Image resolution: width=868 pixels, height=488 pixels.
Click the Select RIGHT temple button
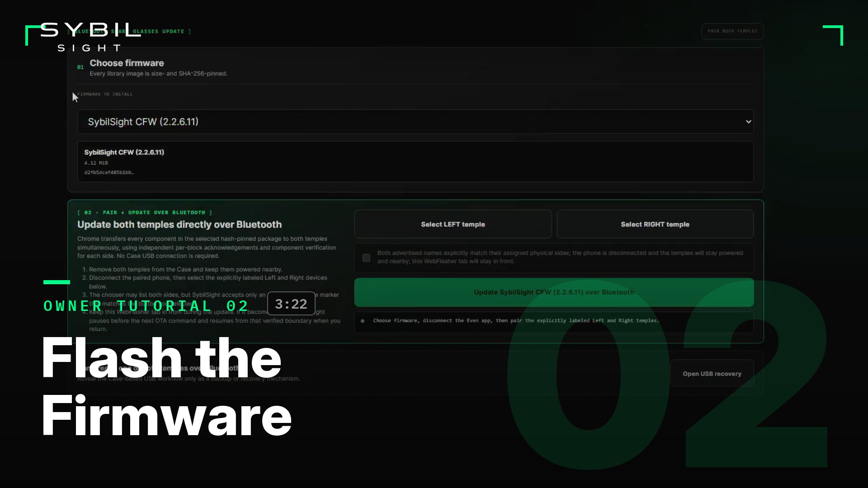click(655, 224)
